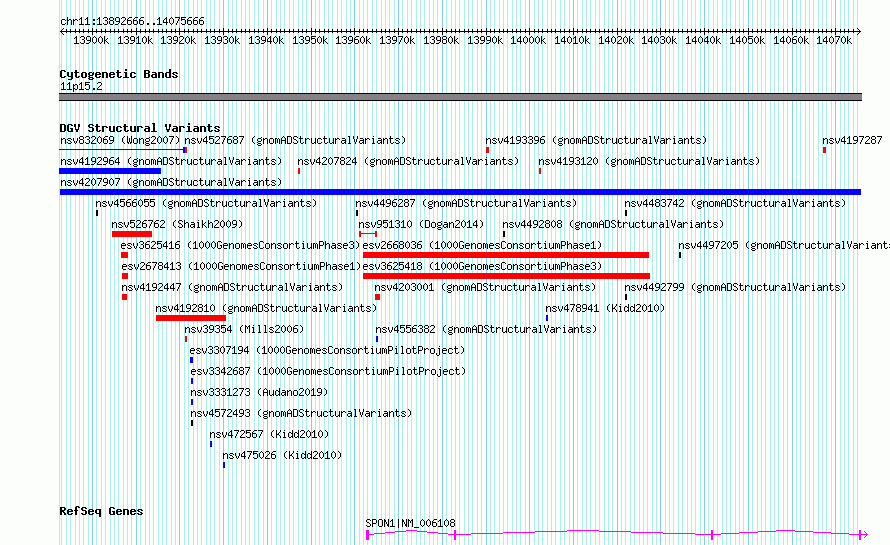Click the red esv2668036 Phase1 bar
This screenshot has height=545, width=890.
pyautogui.click(x=506, y=255)
